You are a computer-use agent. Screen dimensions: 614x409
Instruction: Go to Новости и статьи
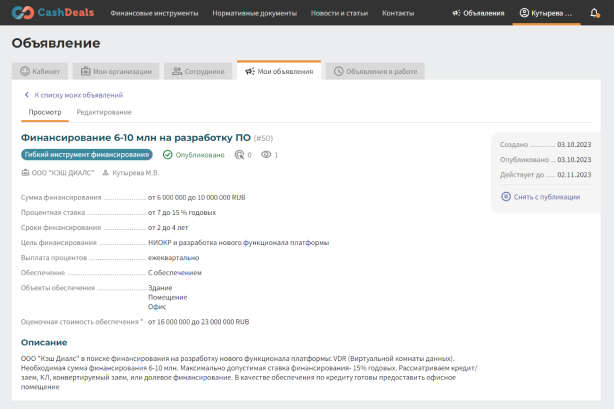(340, 13)
